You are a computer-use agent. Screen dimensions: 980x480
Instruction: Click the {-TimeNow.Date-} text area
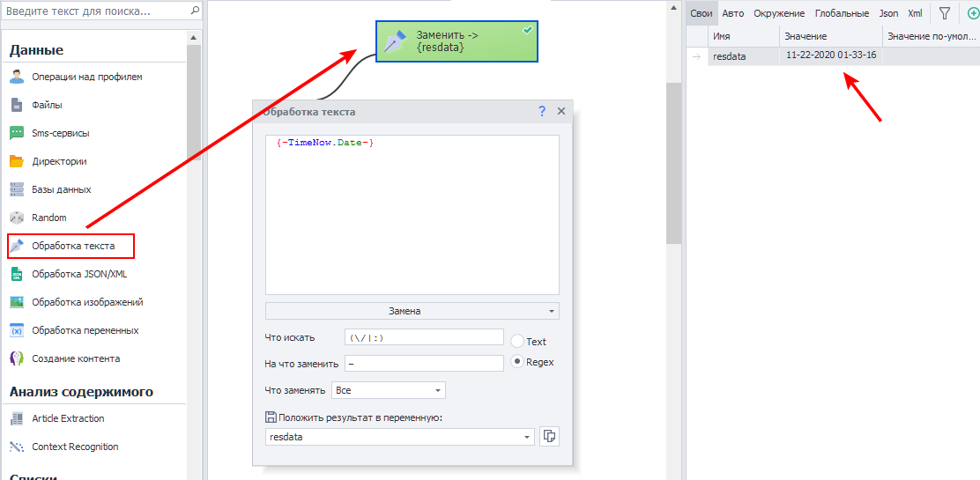click(412, 214)
